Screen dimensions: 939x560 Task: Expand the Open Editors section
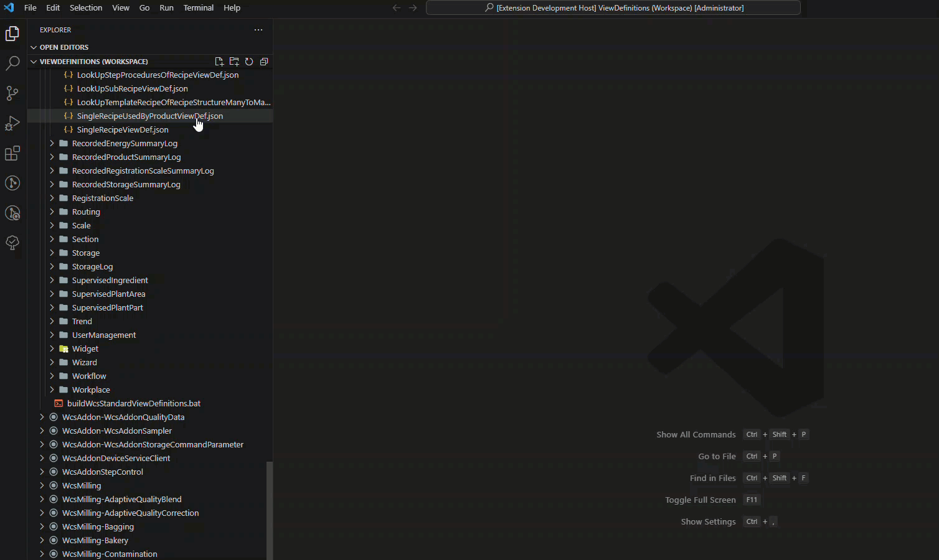click(64, 47)
